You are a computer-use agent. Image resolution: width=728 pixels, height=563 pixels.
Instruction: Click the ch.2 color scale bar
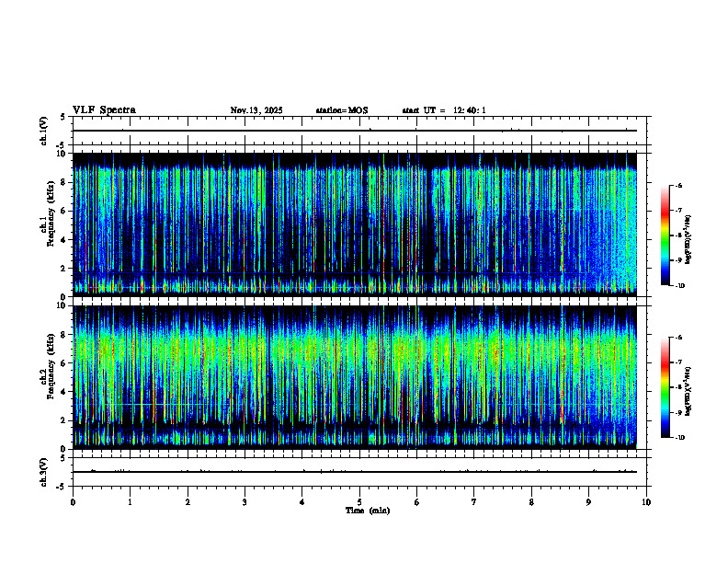pos(665,387)
